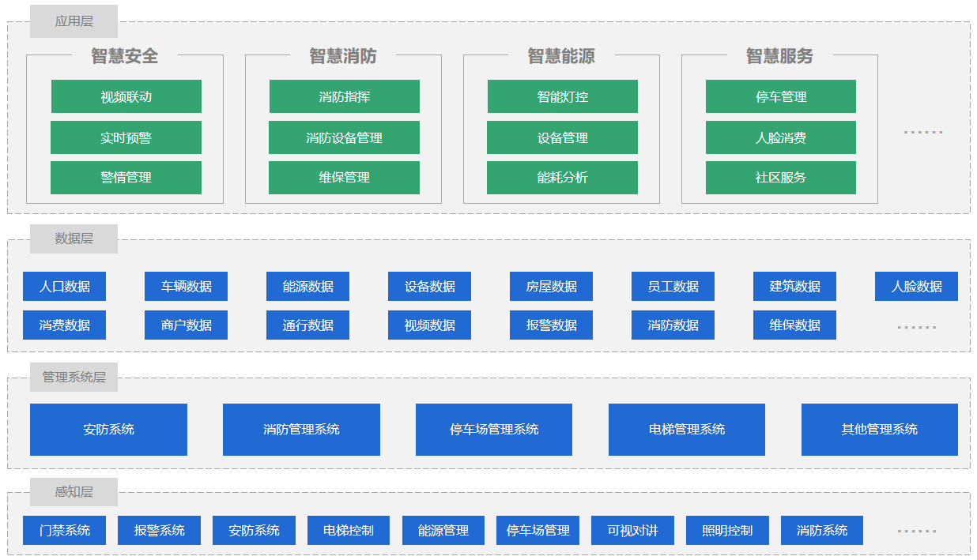Select the 消防管理系统 block
977x560 pixels.
(x=301, y=430)
